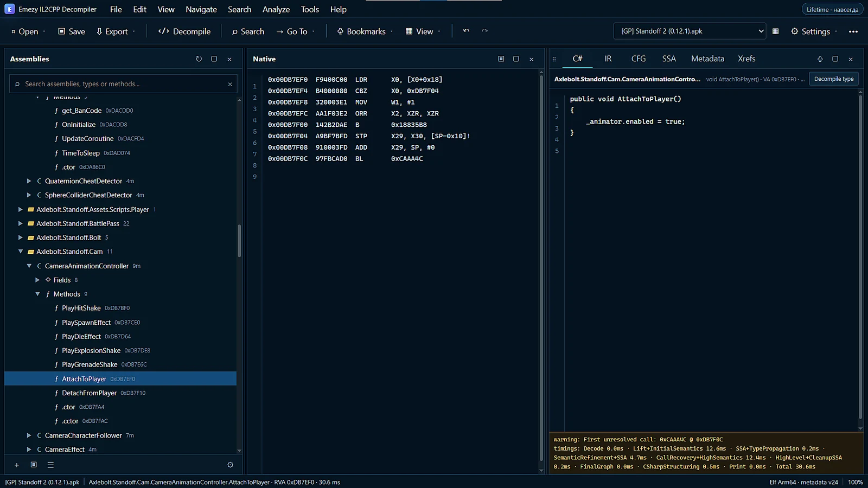Image resolution: width=868 pixels, height=488 pixels.
Task: Click the Decompile toolbar button
Action: [x=184, y=31]
